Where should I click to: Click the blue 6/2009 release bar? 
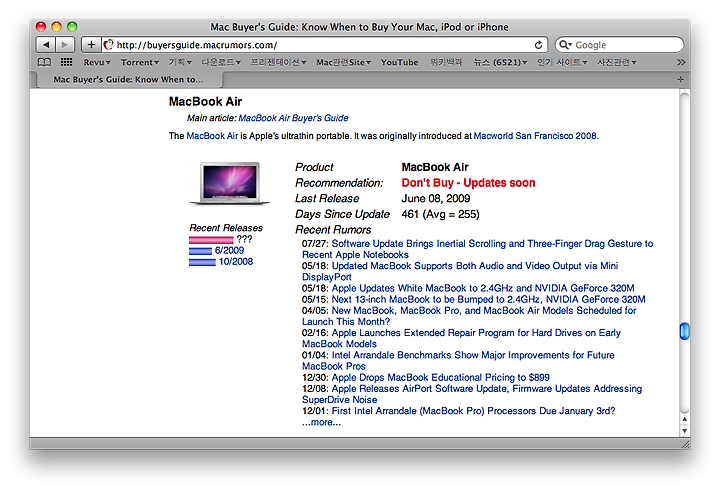tap(200, 251)
